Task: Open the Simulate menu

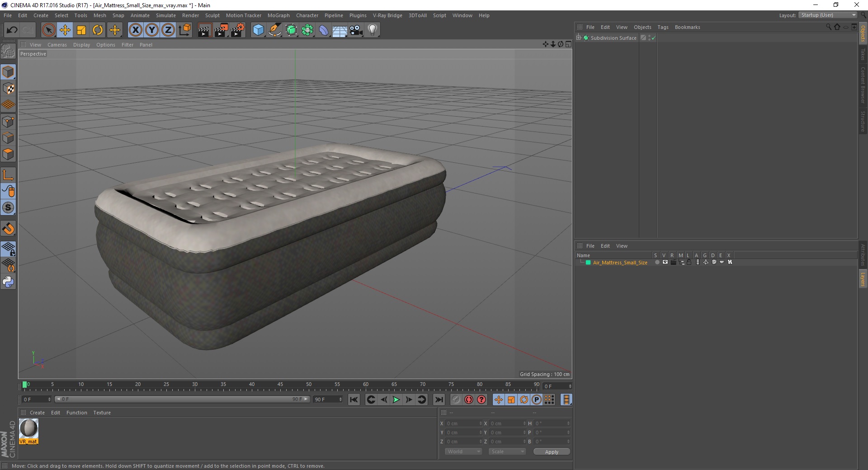Action: tap(166, 15)
